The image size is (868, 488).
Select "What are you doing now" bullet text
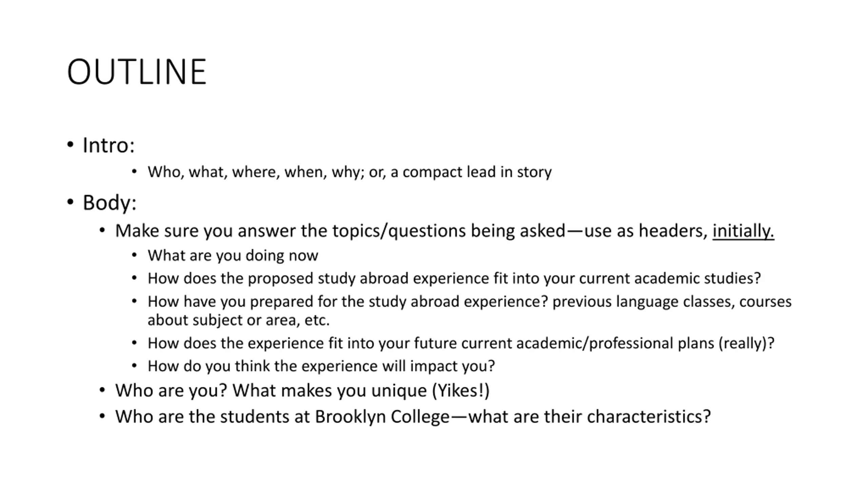click(233, 256)
